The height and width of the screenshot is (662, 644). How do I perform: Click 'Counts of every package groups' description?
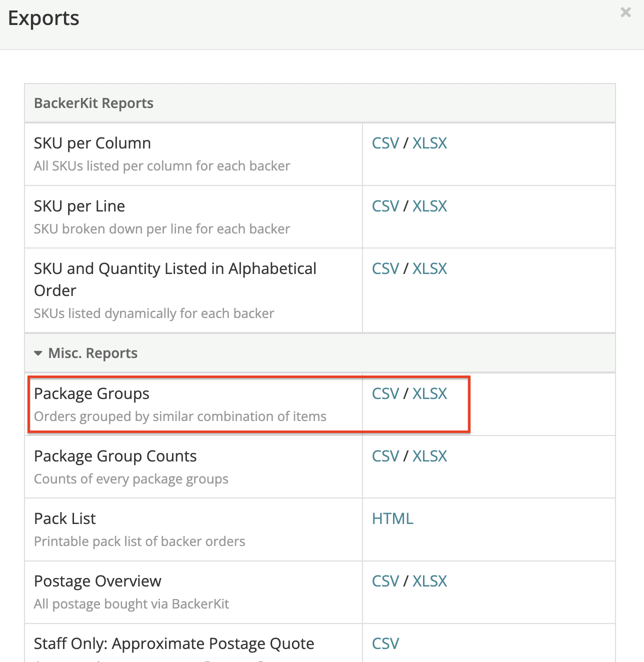click(131, 479)
